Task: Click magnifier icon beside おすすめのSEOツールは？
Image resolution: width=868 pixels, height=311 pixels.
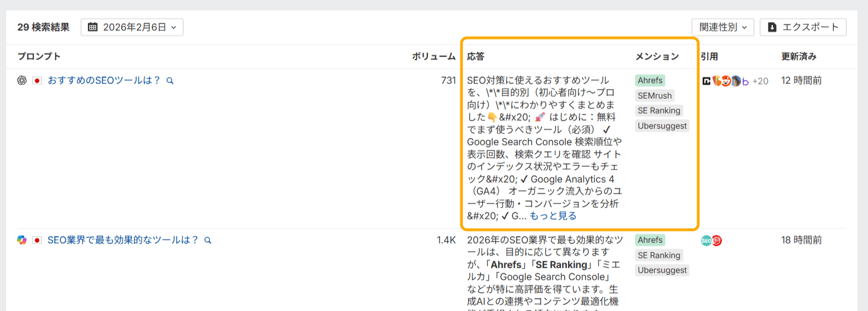Action: click(170, 81)
